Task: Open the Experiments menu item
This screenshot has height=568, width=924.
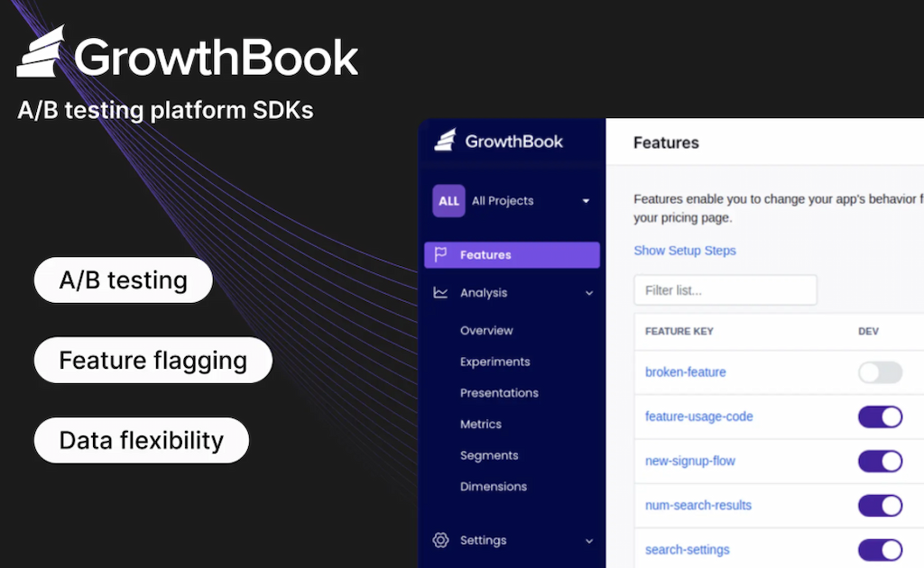Action: tap(494, 362)
